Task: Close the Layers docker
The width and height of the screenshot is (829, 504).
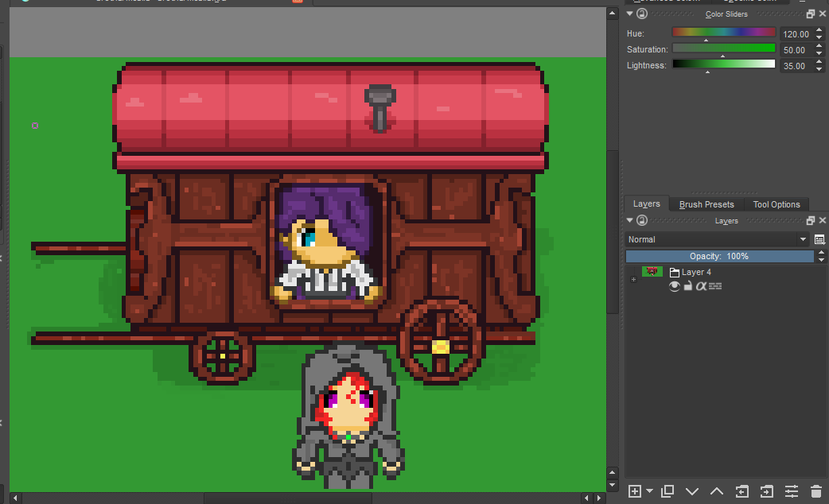Action: [x=822, y=220]
